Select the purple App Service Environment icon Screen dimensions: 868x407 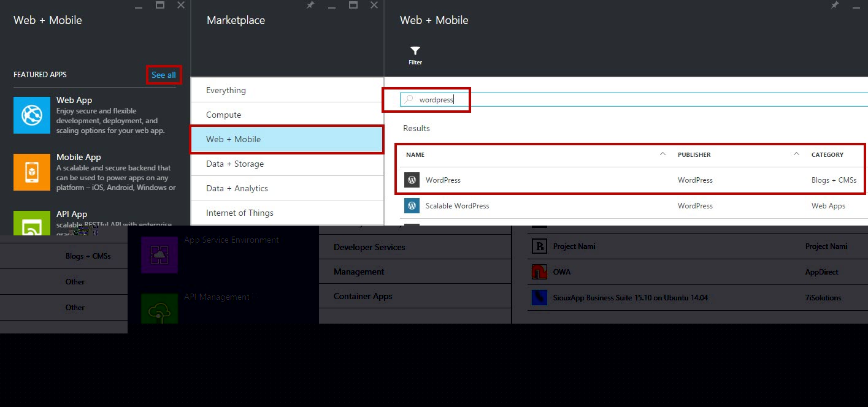(x=159, y=255)
